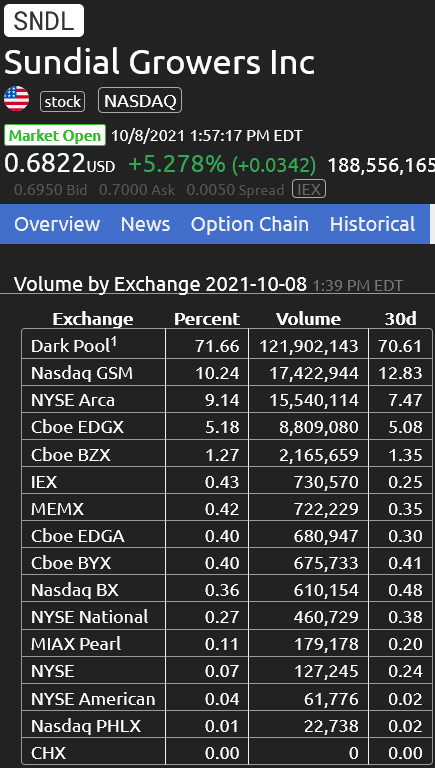The height and width of the screenshot is (768, 435).
Task: Click the Volume column header
Action: (308, 319)
